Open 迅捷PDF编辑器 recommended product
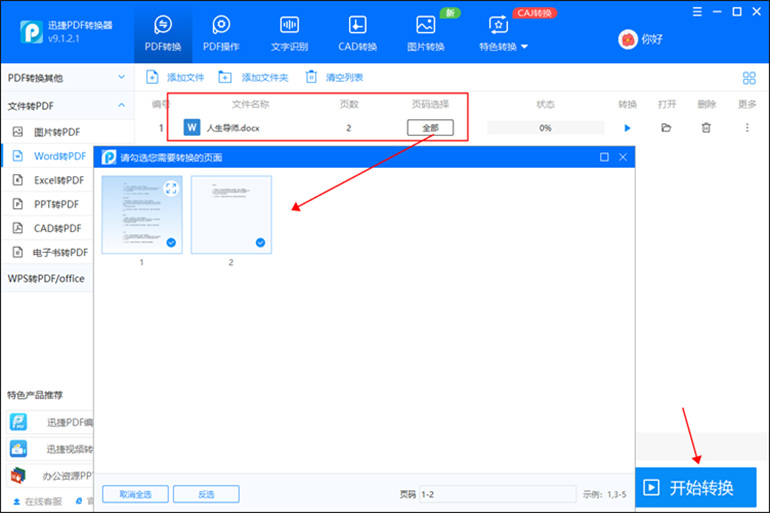770x513 pixels. [51, 422]
